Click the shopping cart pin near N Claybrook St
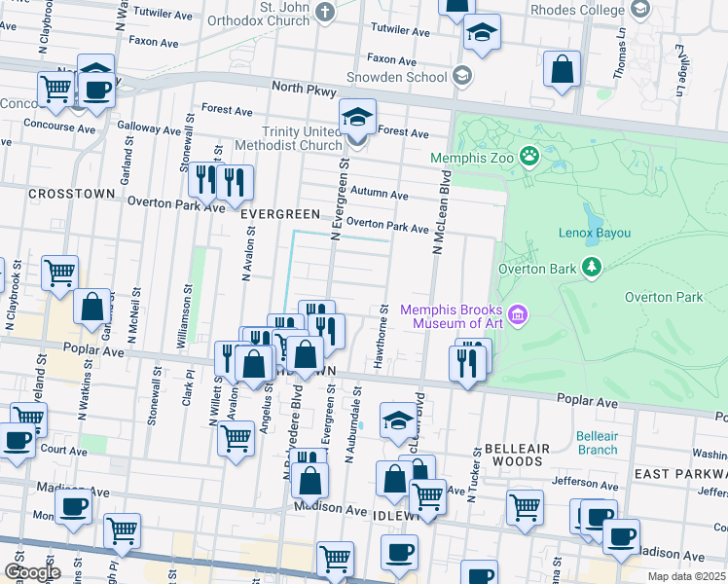The height and width of the screenshot is (584, 728). [59, 276]
